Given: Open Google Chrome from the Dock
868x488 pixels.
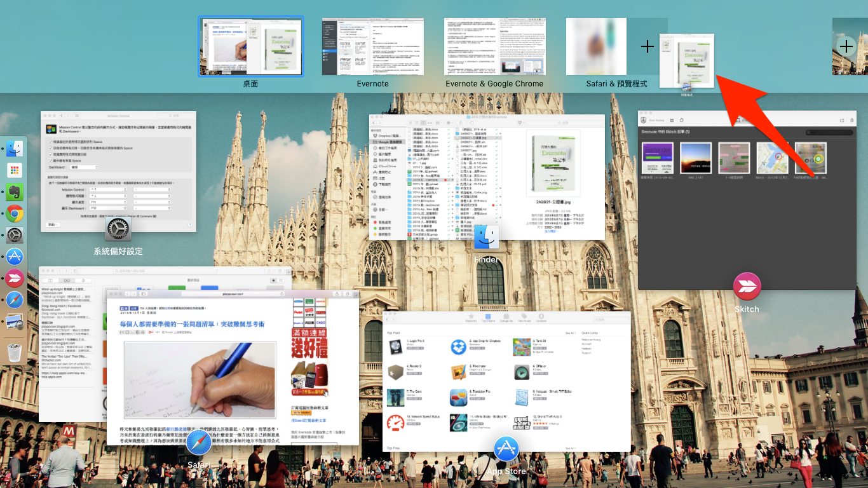Looking at the screenshot, I should click(15, 213).
